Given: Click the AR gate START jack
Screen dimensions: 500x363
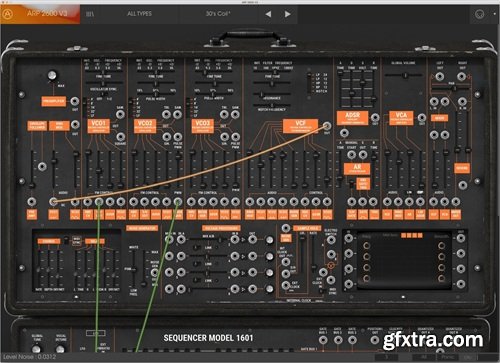Looking at the screenshot, I should [351, 155].
